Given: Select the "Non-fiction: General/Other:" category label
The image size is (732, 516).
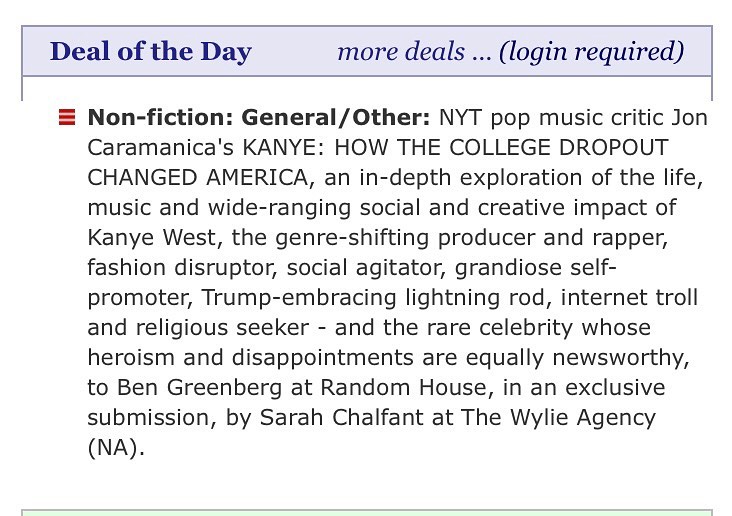Looking at the screenshot, I should 259,118.
